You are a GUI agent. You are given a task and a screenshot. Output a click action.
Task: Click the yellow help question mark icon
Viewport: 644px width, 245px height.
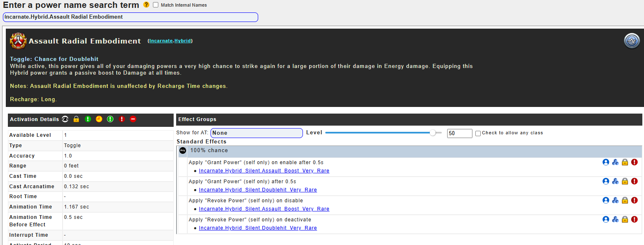click(x=146, y=5)
